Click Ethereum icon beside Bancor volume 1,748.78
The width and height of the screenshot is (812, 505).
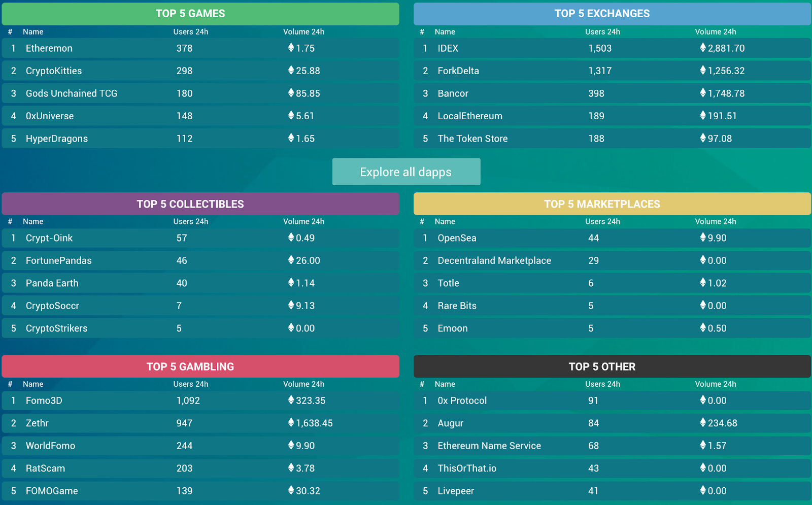(x=703, y=92)
